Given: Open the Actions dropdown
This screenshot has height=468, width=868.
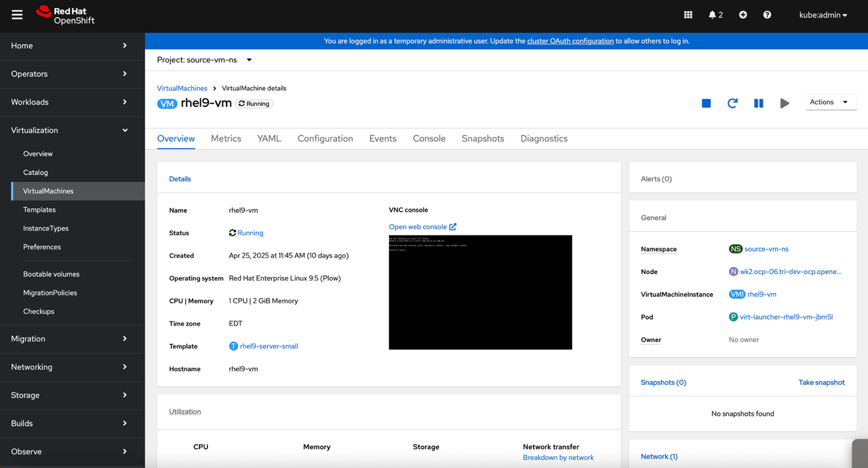Looking at the screenshot, I should (x=830, y=102).
